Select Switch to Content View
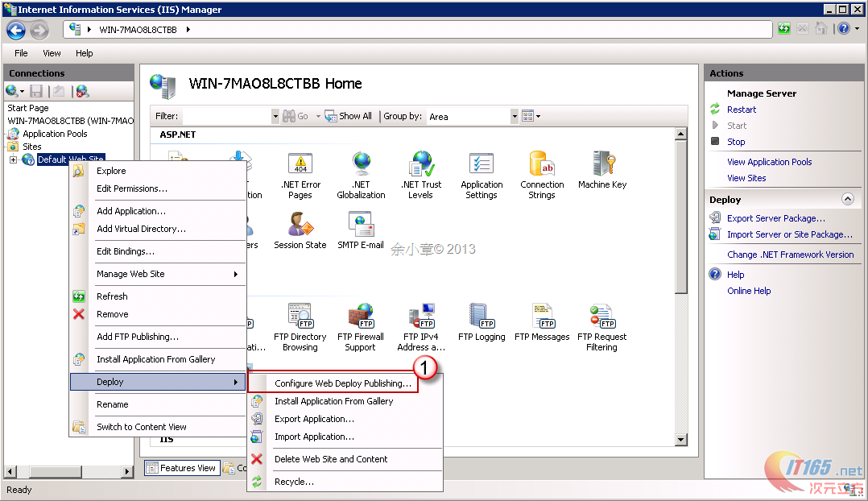The height and width of the screenshot is (501, 868). tap(141, 428)
